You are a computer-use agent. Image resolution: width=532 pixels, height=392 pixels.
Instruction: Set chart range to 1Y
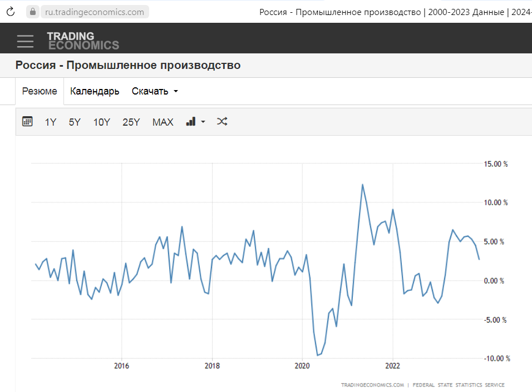click(x=51, y=122)
